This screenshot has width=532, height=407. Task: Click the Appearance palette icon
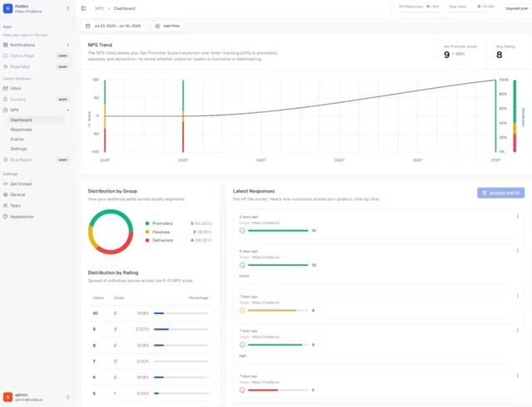pos(6,217)
